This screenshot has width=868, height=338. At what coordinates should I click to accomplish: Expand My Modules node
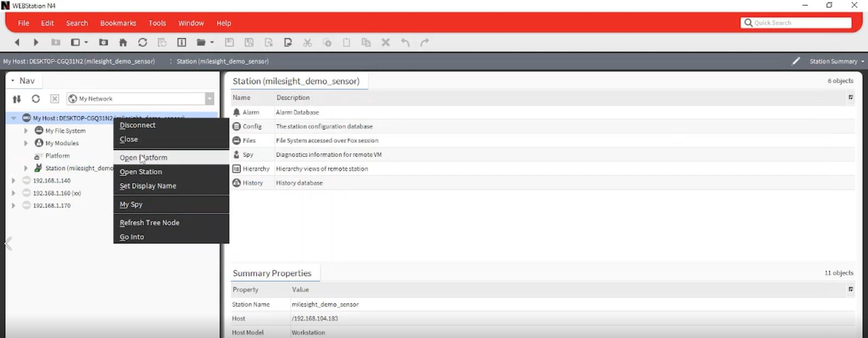point(26,143)
